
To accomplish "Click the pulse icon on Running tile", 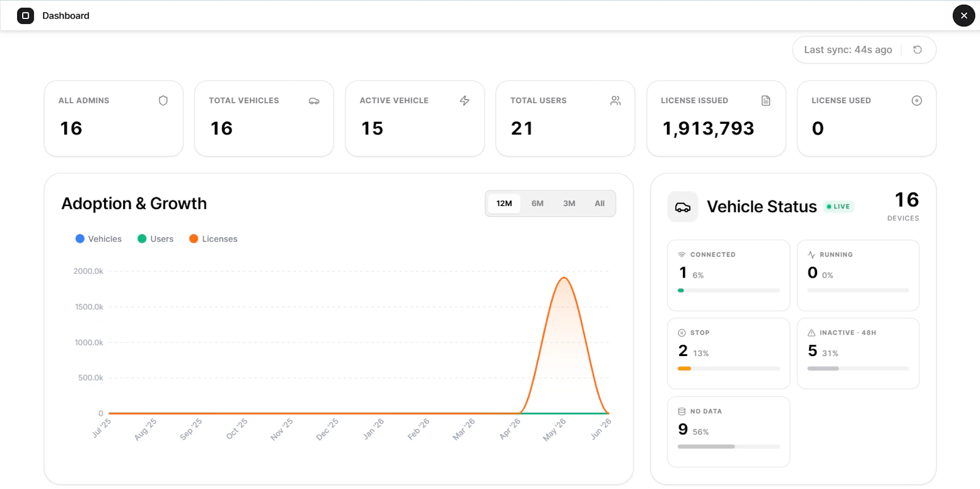I will click(x=812, y=254).
